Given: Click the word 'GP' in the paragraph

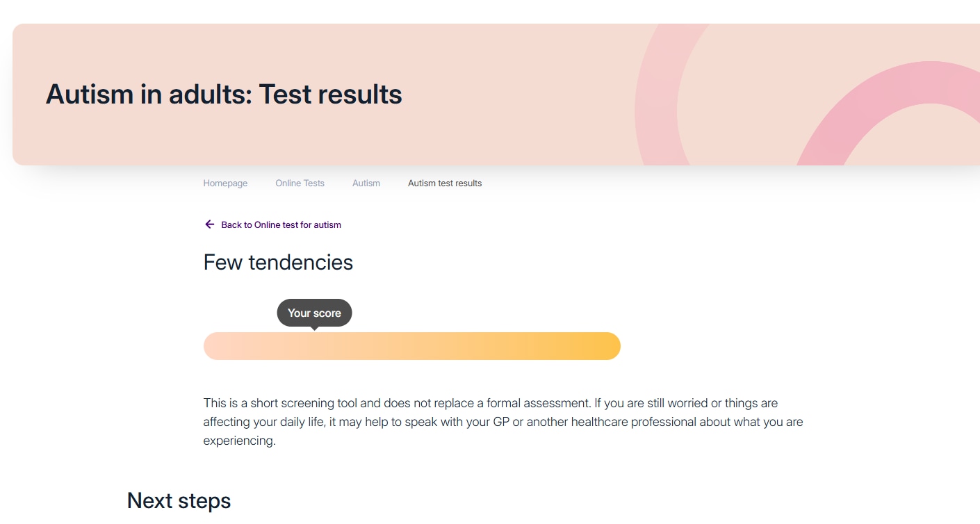Looking at the screenshot, I should coord(500,422).
